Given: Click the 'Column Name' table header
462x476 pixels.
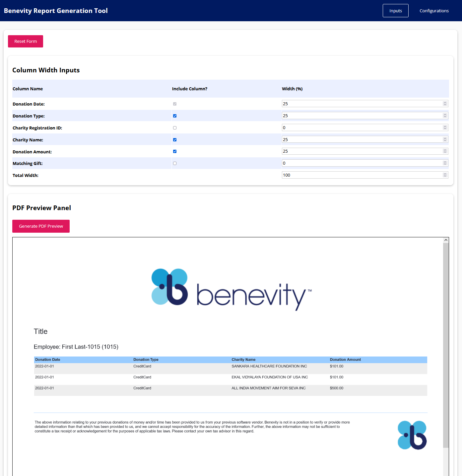Looking at the screenshot, I should (28, 89).
